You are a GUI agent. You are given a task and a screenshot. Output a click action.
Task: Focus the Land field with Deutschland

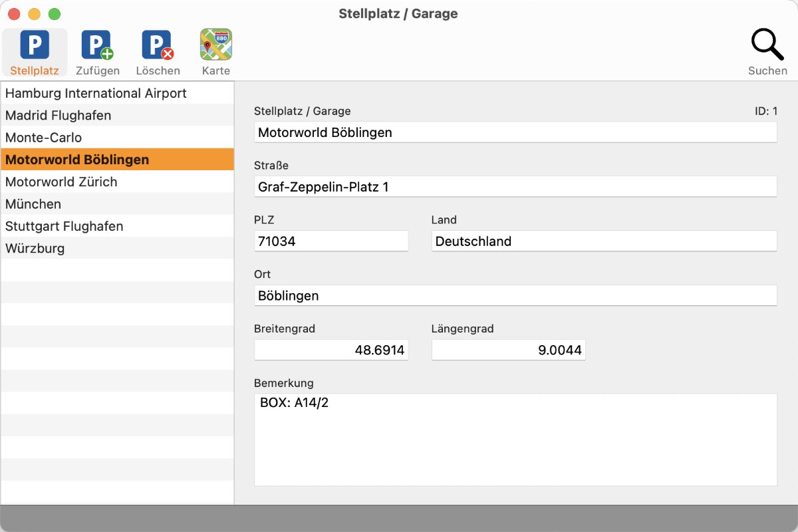[x=604, y=241]
